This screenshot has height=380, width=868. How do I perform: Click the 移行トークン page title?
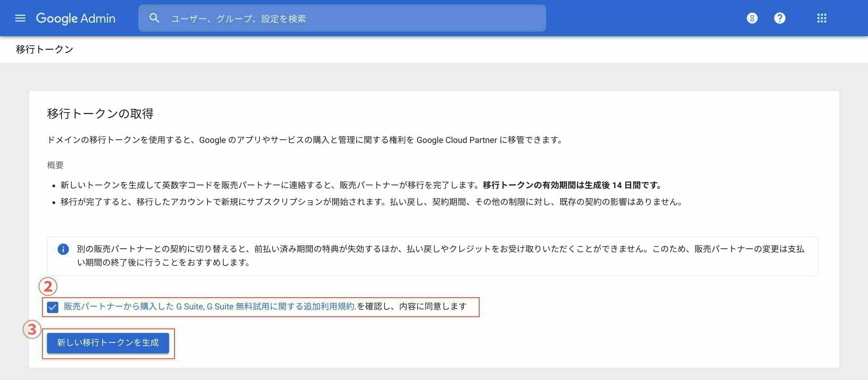coord(45,49)
